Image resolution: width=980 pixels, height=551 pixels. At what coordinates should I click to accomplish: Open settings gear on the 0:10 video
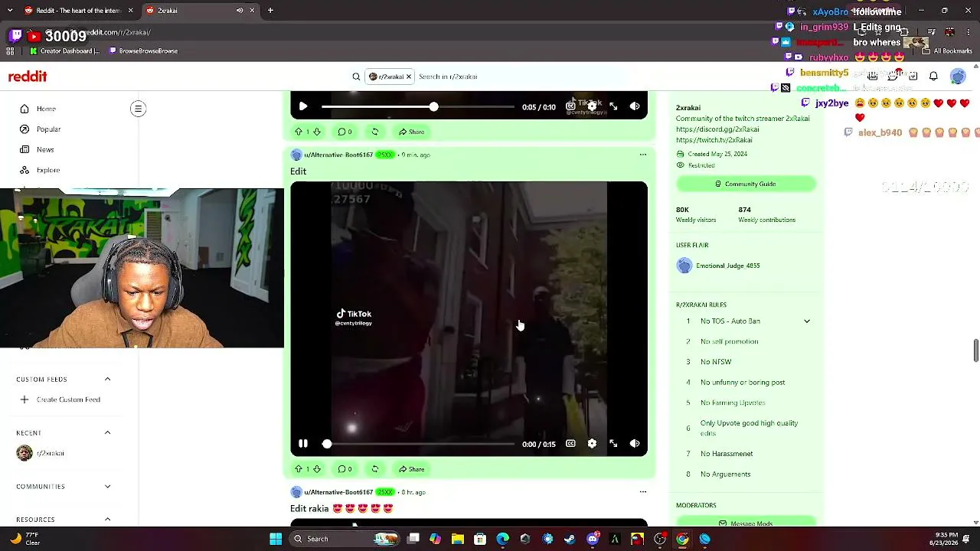click(x=592, y=106)
